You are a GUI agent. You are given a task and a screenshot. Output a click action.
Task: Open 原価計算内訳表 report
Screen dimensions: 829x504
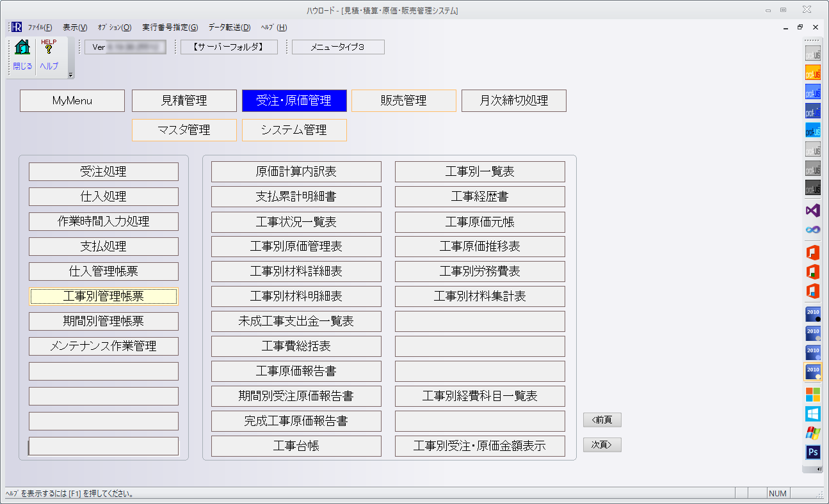click(296, 171)
